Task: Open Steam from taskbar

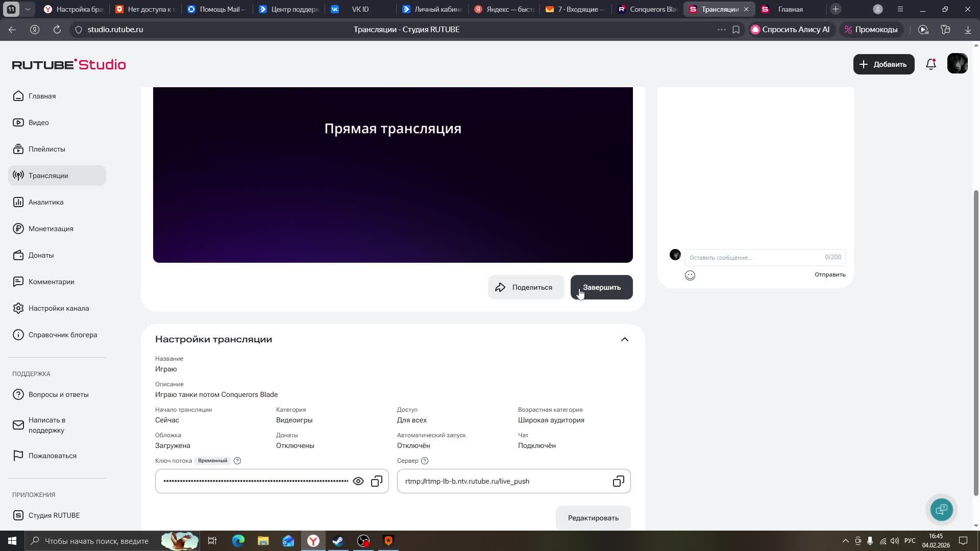Action: click(338, 541)
